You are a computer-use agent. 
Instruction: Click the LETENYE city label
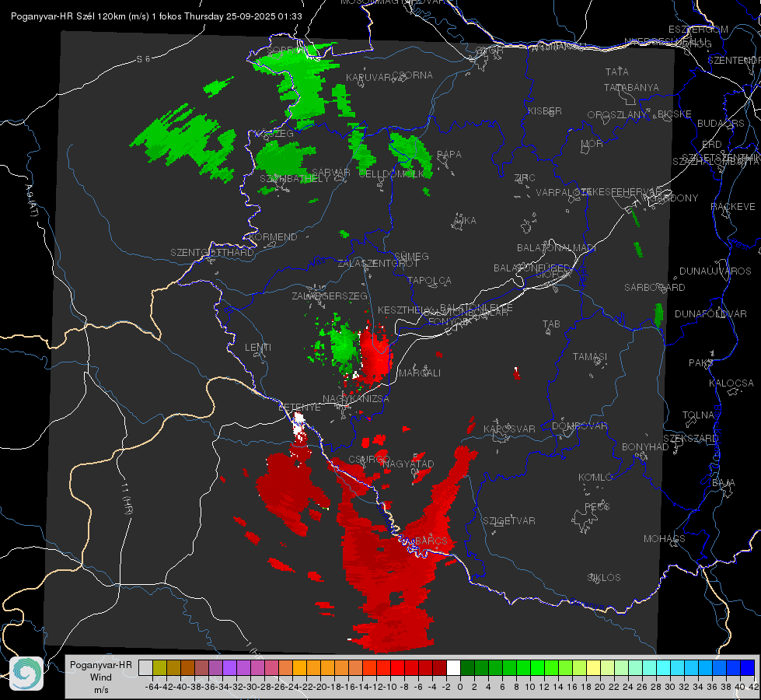(299, 407)
